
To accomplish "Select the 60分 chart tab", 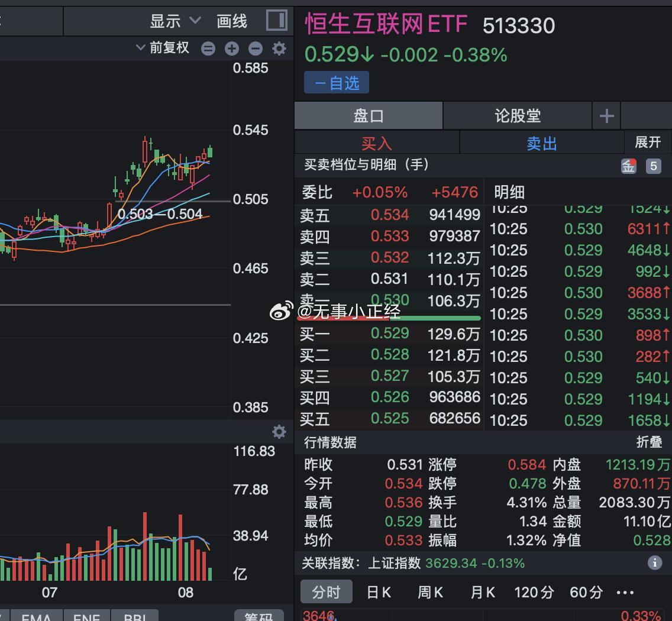I will click(586, 592).
